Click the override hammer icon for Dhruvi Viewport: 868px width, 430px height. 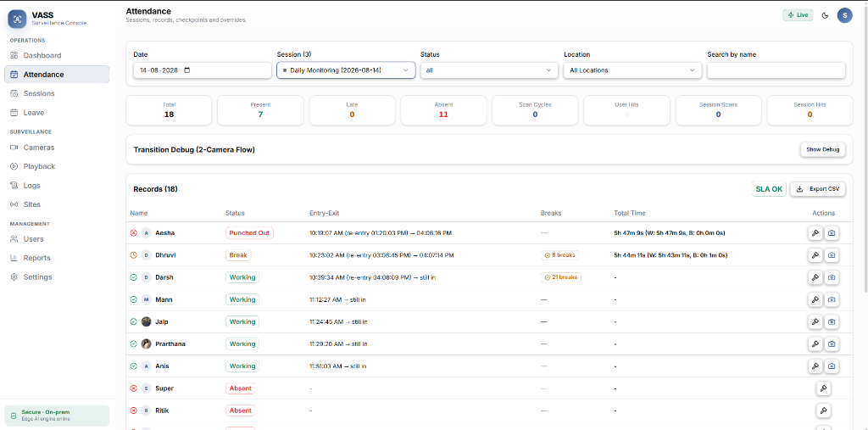point(815,255)
